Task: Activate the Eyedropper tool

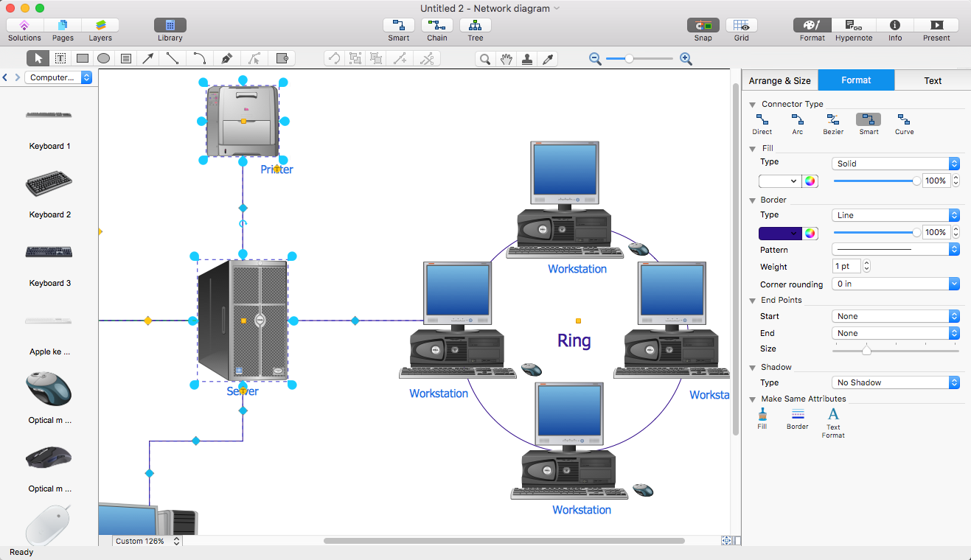Action: (x=548, y=57)
